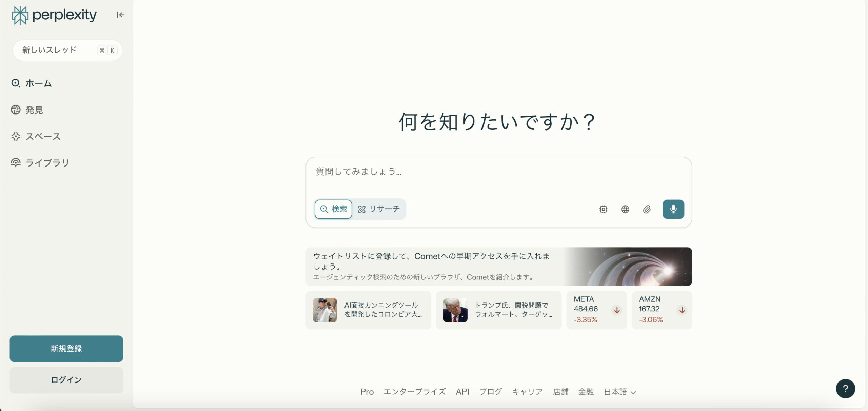Attach a file with paperclip icon
This screenshot has height=411, width=868.
click(647, 209)
